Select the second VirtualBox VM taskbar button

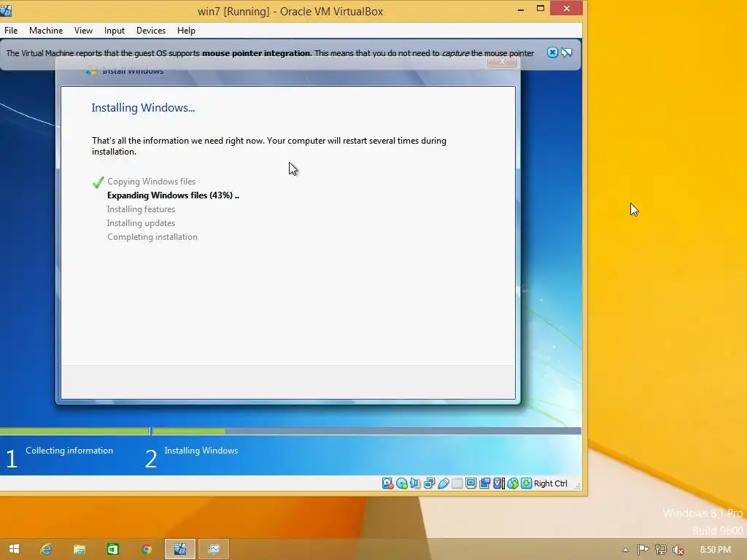214,549
